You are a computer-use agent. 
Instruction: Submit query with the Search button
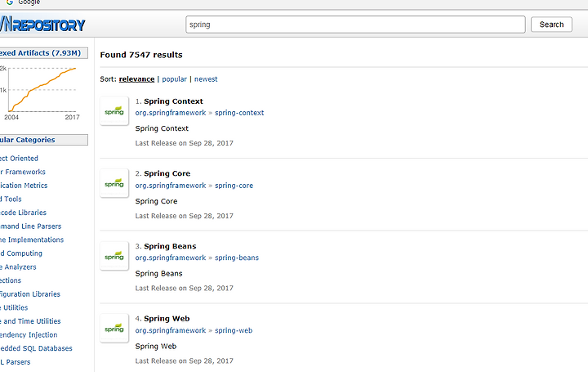pos(551,25)
